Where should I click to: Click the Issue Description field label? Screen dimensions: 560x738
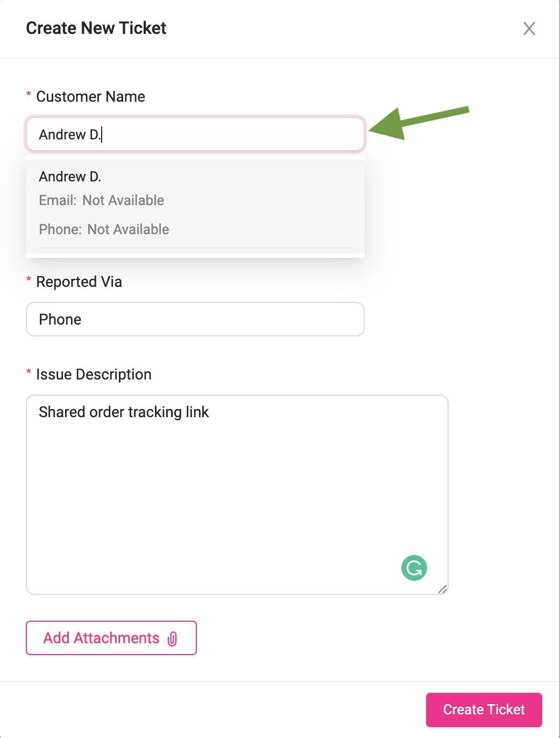94,375
